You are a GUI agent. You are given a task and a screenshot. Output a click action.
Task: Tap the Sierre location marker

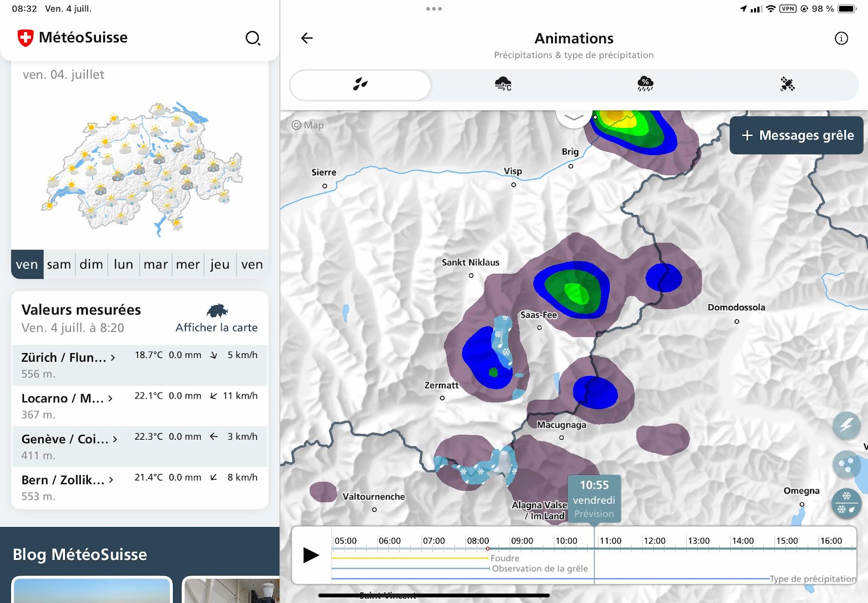pos(325,186)
